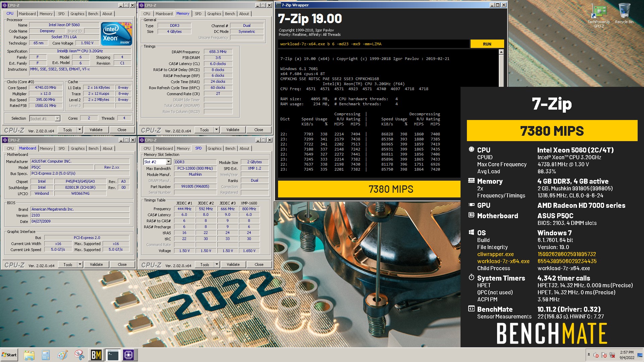Click Validate in CPU window
The width and height of the screenshot is (644, 362).
click(x=96, y=130)
